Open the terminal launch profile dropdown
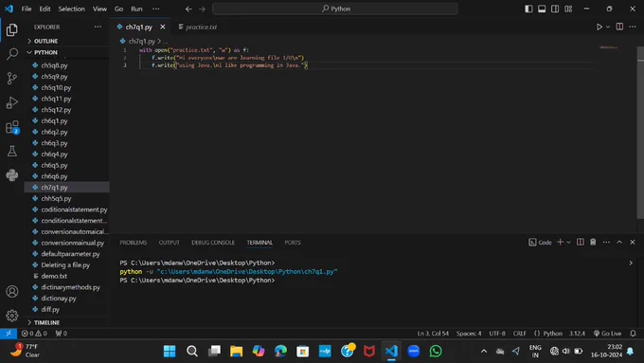Screen dimensions: 644x363 (569, 242)
